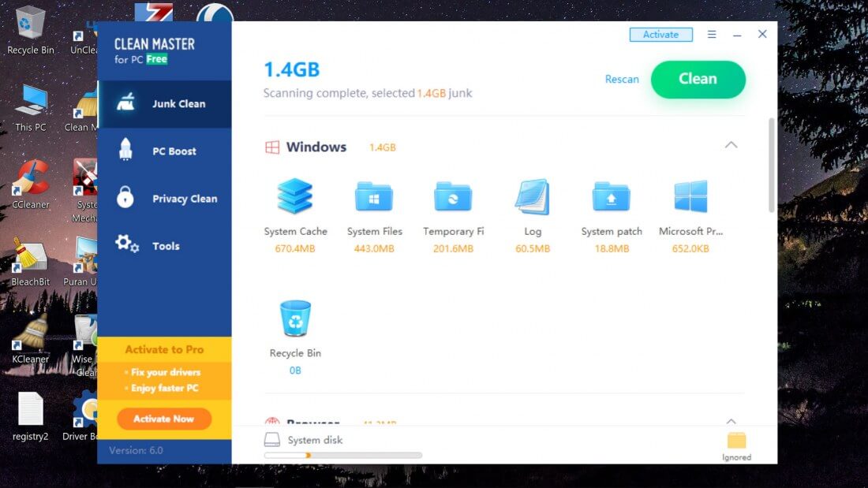Image resolution: width=868 pixels, height=488 pixels.
Task: Launch BleachBit desktop shortcut
Action: coord(31,263)
